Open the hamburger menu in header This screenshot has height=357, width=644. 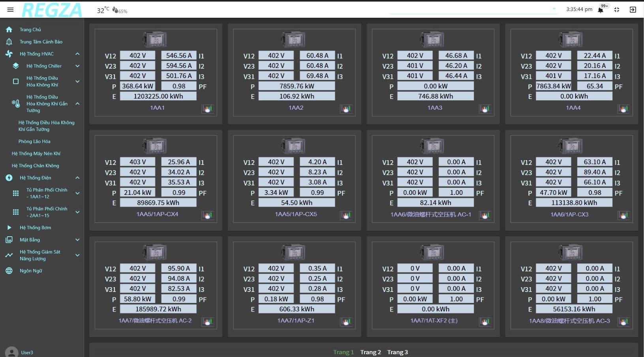click(x=10, y=9)
